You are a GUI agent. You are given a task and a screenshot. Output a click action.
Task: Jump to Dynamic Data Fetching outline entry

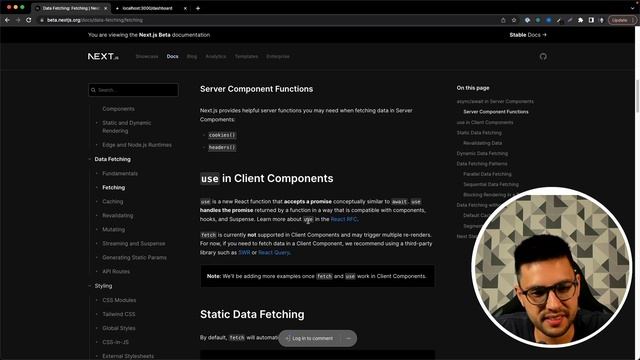(482, 153)
